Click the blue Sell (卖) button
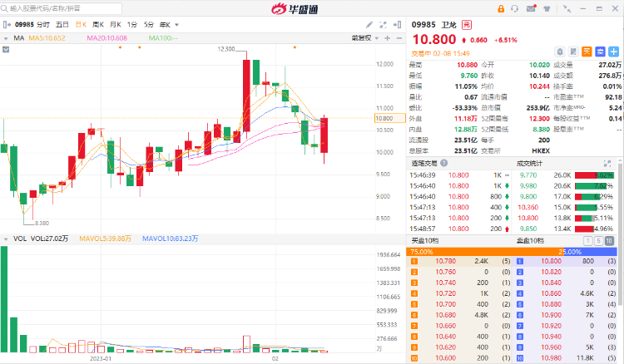This screenshot has height=364, width=624. click(x=600, y=52)
